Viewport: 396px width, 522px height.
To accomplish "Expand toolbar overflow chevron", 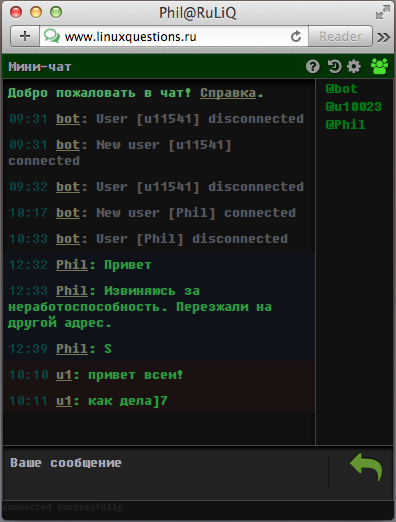I will (384, 37).
